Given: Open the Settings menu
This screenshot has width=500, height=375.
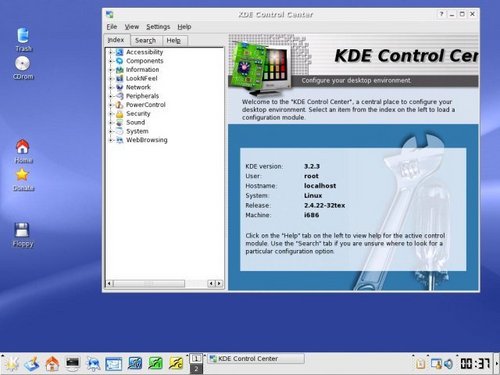Looking at the screenshot, I should click(x=158, y=27).
